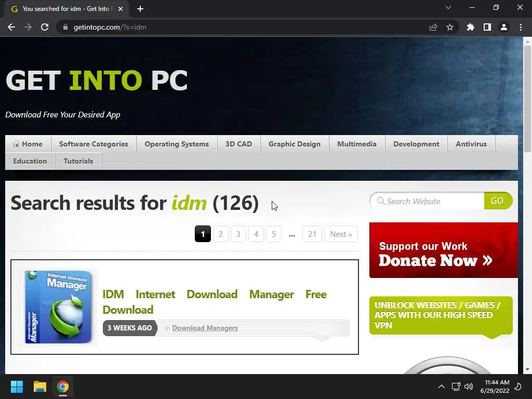Click the scrollbar down arrow

527,369
